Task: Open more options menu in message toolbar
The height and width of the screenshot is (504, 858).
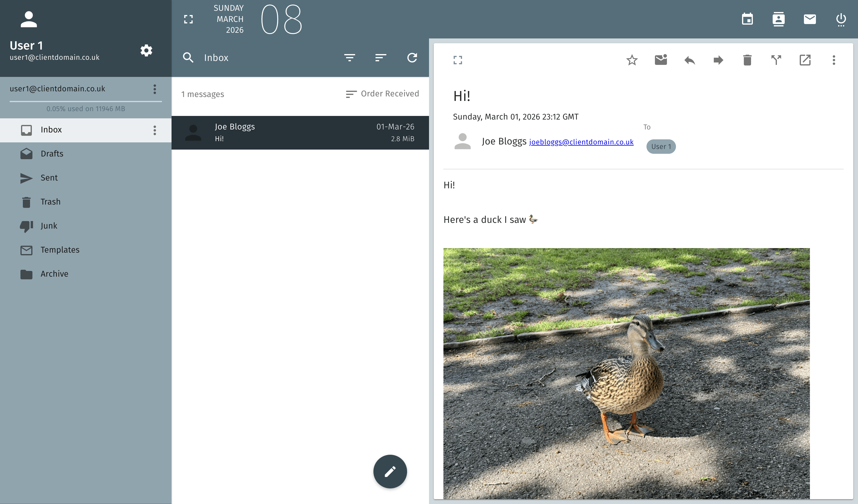Action: click(x=834, y=60)
